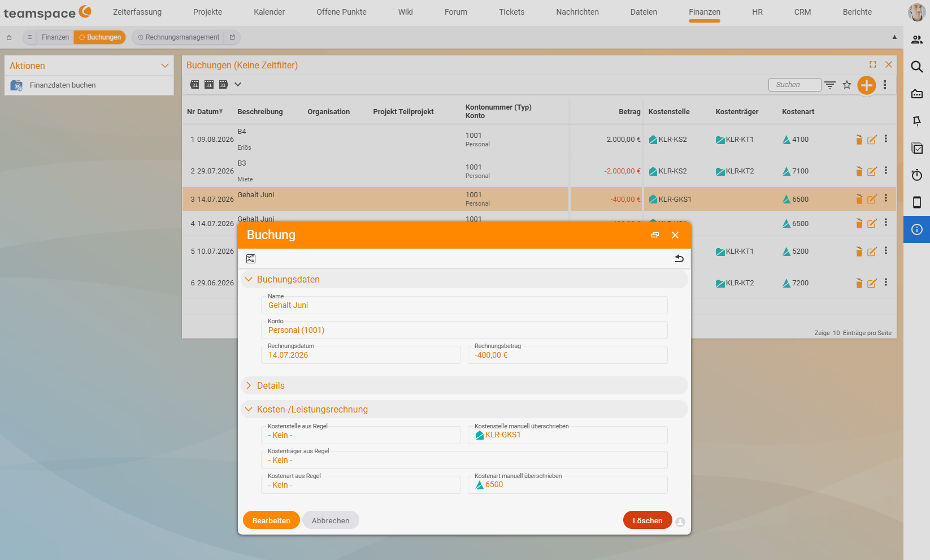Open external link icon beside Rechnungsmanagement
930x560 pixels.
(232, 37)
